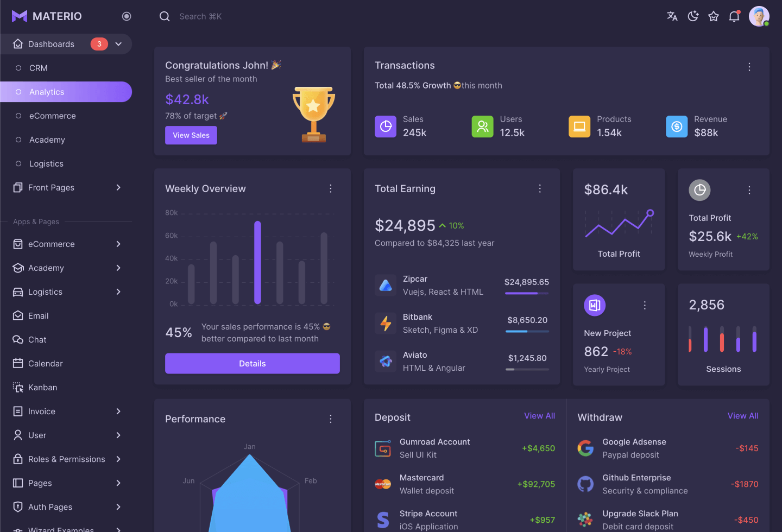Click the Sales pie chart icon
Image resolution: width=782 pixels, height=532 pixels.
pyautogui.click(x=386, y=126)
